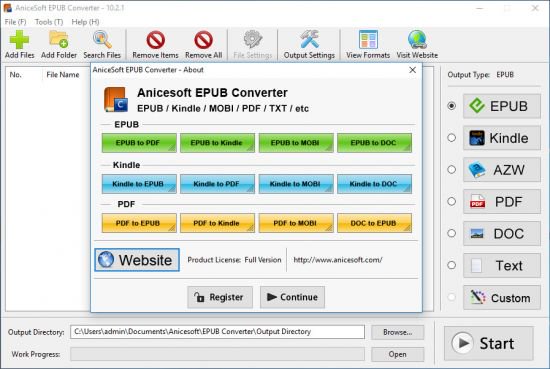Viewport: 550px width, 369px height.
Task: Click the Kindle to DOC button
Action: tap(374, 184)
